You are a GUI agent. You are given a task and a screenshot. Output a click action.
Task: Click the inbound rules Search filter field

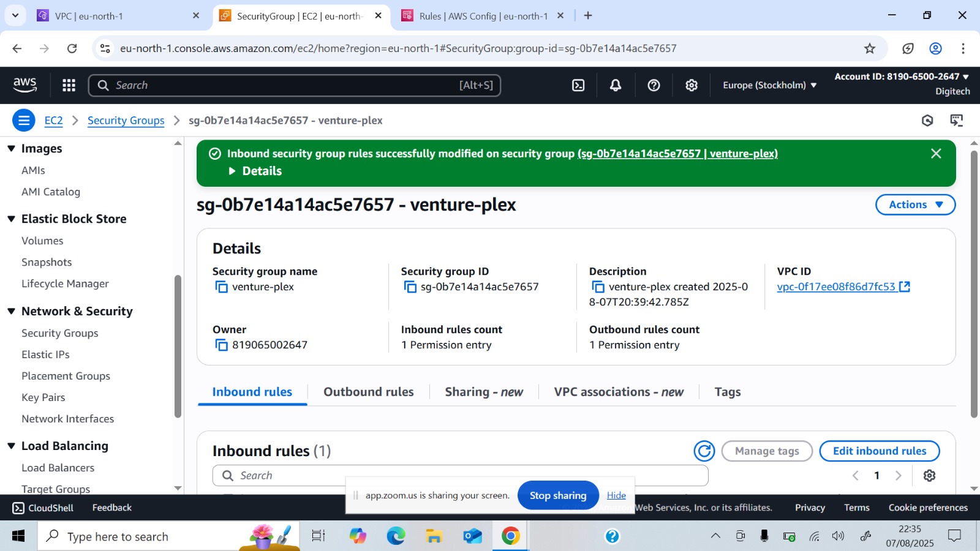tap(461, 476)
